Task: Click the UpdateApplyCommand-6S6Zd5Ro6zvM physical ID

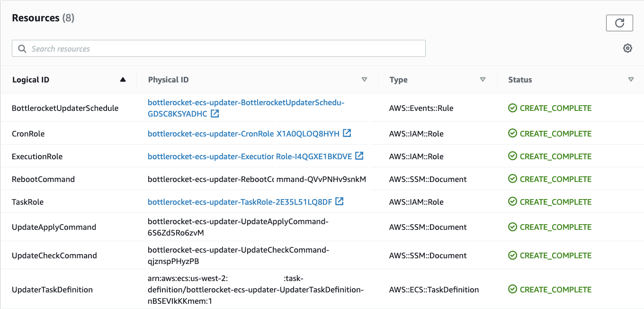Action: pos(238,227)
